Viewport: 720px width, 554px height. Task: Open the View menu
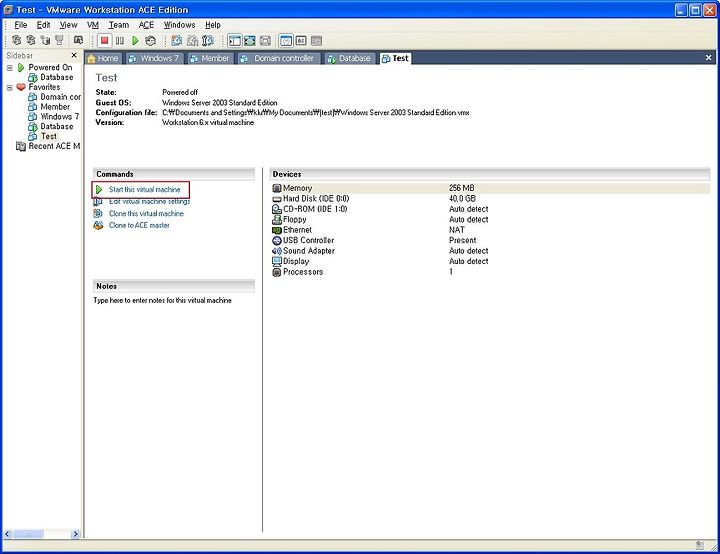(68, 25)
